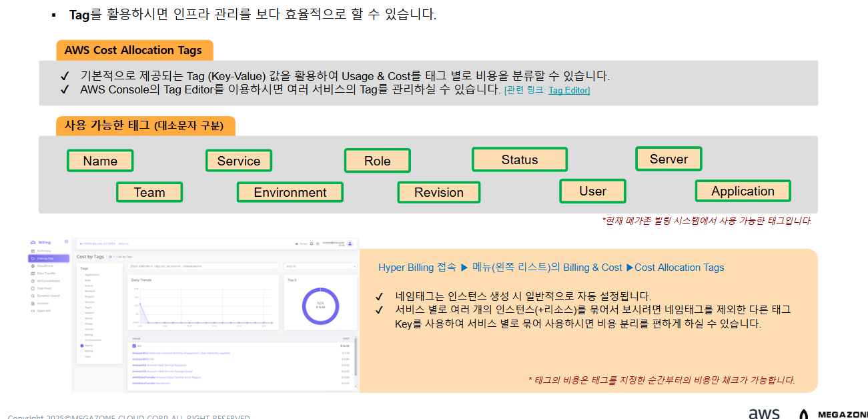Click the Team tag box

pos(149,192)
